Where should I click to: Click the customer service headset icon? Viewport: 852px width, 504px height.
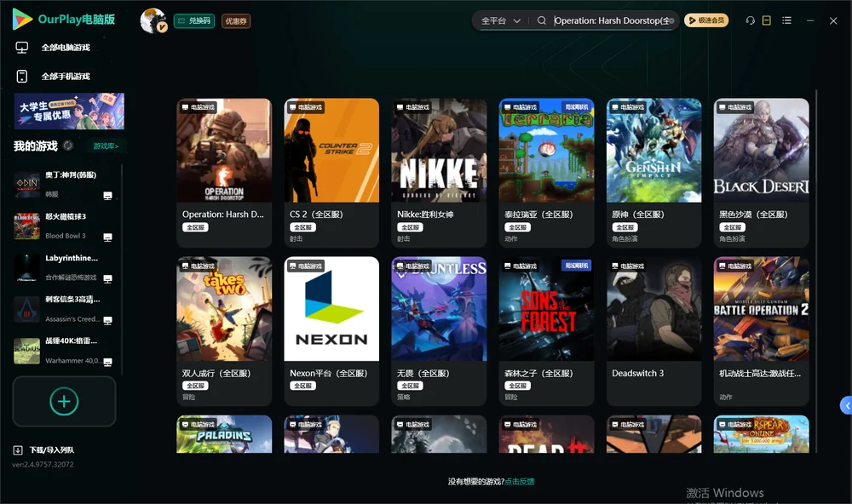coord(750,20)
